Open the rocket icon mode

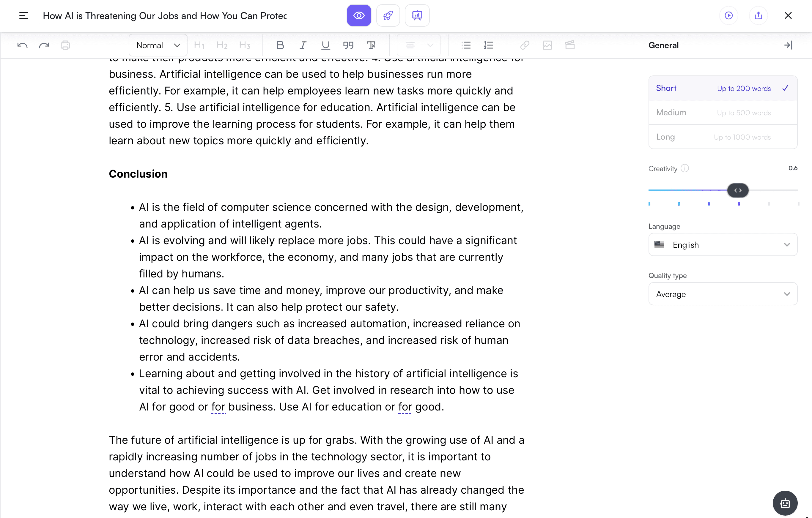coord(388,15)
